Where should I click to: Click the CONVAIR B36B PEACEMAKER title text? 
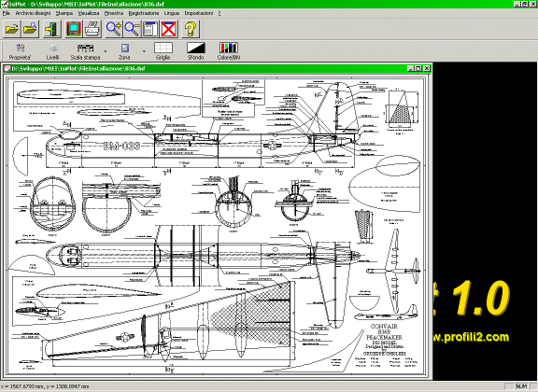tap(384, 332)
